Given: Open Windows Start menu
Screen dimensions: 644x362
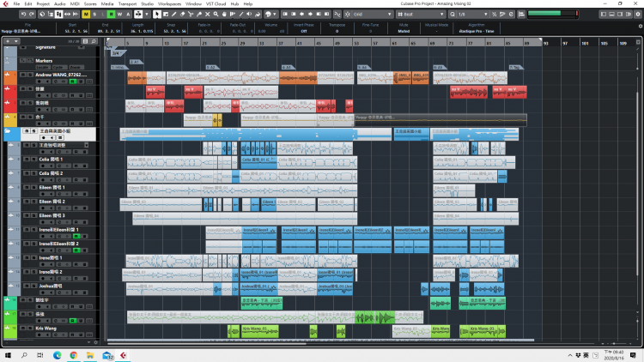Looking at the screenshot, I should (8, 355).
